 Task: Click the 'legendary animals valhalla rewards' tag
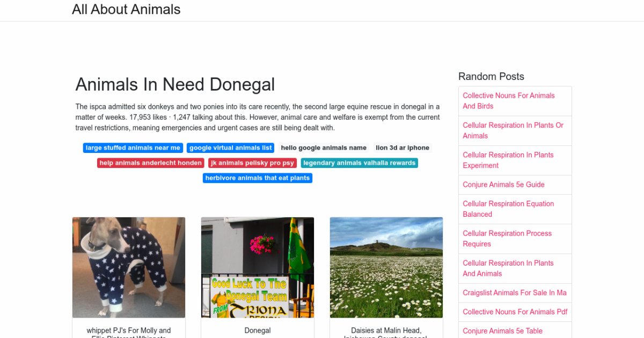coord(360,163)
